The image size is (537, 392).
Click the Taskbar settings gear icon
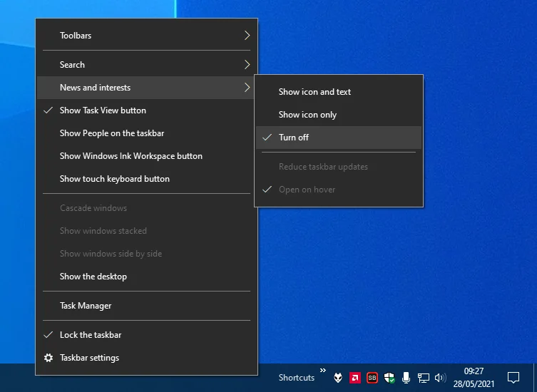click(48, 358)
